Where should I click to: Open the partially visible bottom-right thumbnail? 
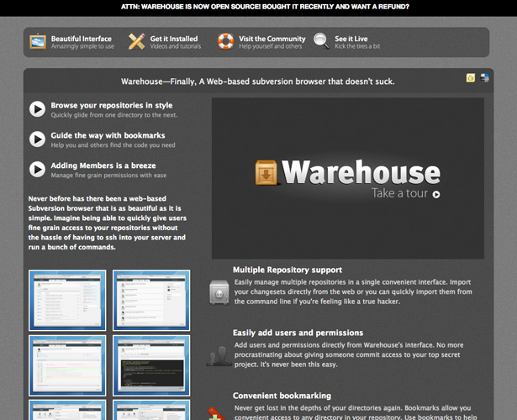tap(151, 410)
